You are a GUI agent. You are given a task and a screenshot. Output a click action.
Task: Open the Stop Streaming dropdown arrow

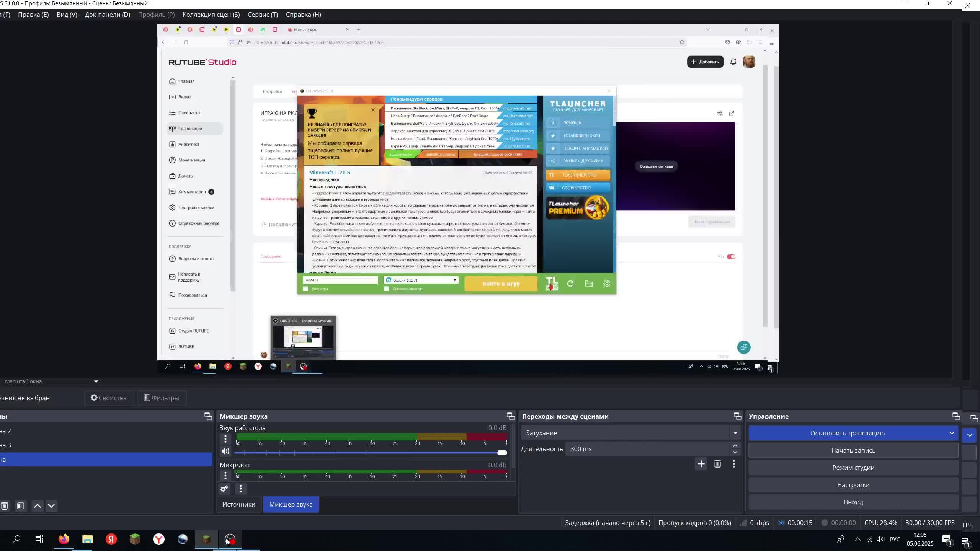[951, 433]
